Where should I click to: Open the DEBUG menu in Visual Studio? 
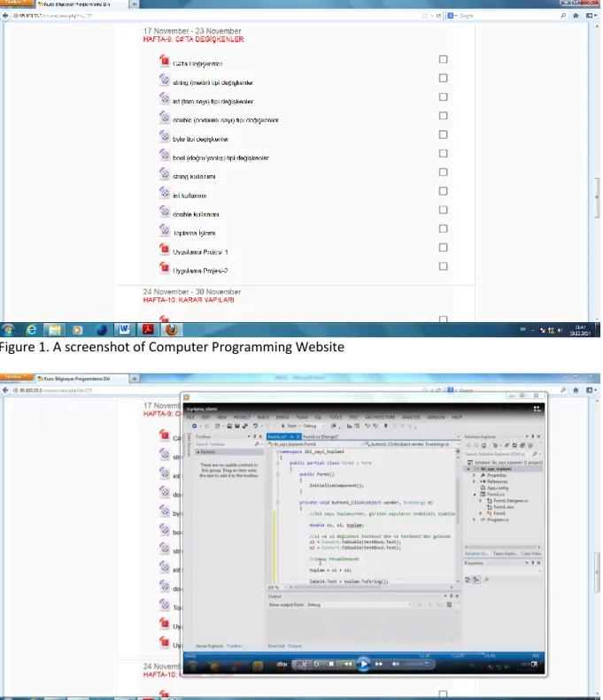[282, 418]
